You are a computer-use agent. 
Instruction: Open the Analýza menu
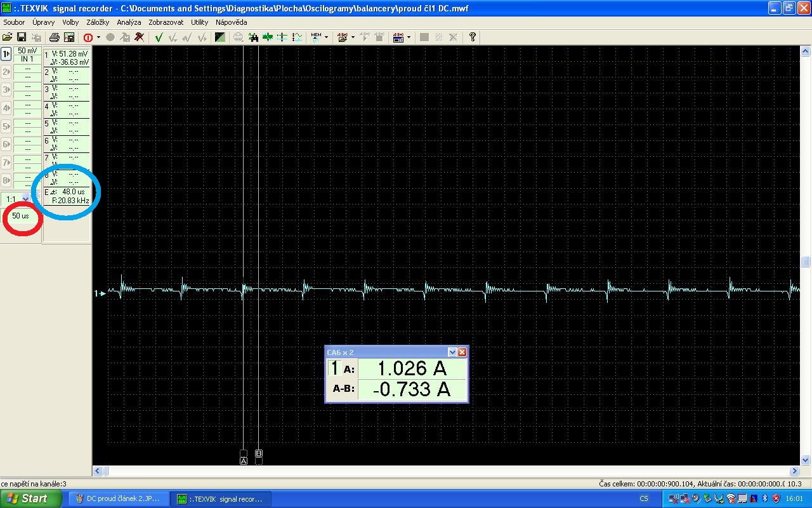coord(129,22)
